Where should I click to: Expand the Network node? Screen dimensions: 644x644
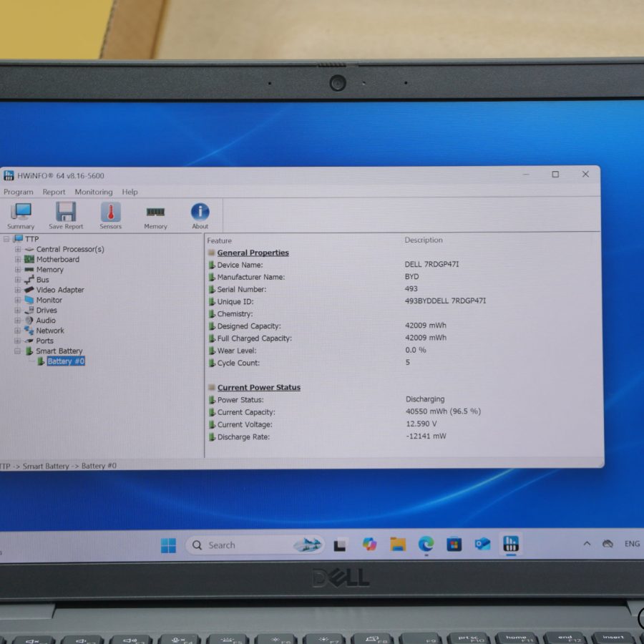18,331
